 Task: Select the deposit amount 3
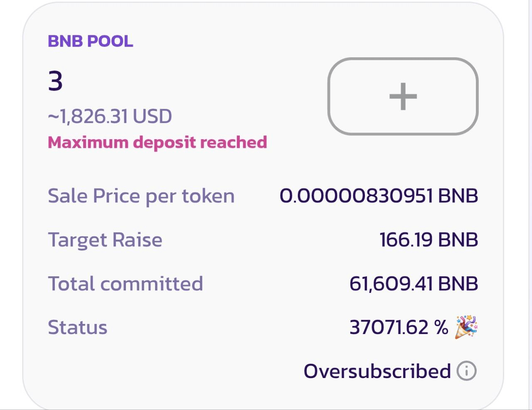click(55, 81)
